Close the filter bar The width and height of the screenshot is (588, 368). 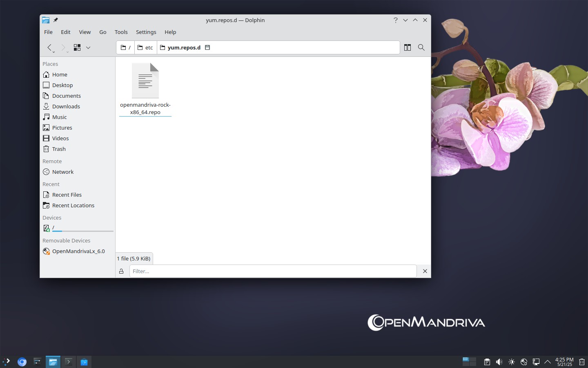(x=425, y=271)
